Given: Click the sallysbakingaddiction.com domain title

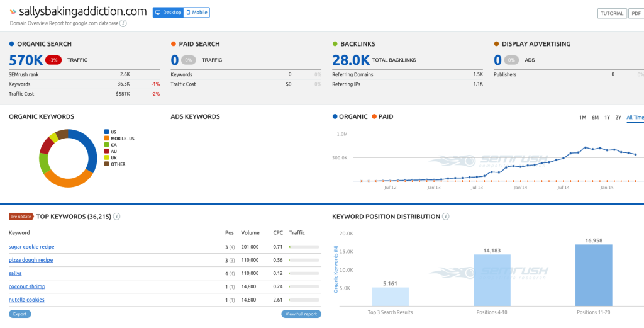Looking at the screenshot, I should coord(82,12).
